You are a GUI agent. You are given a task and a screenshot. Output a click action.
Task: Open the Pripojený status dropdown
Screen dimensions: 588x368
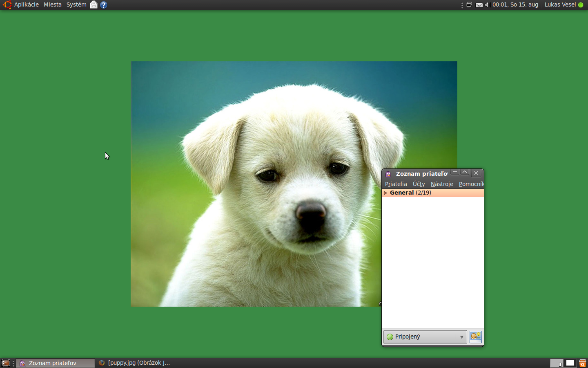(x=425, y=337)
